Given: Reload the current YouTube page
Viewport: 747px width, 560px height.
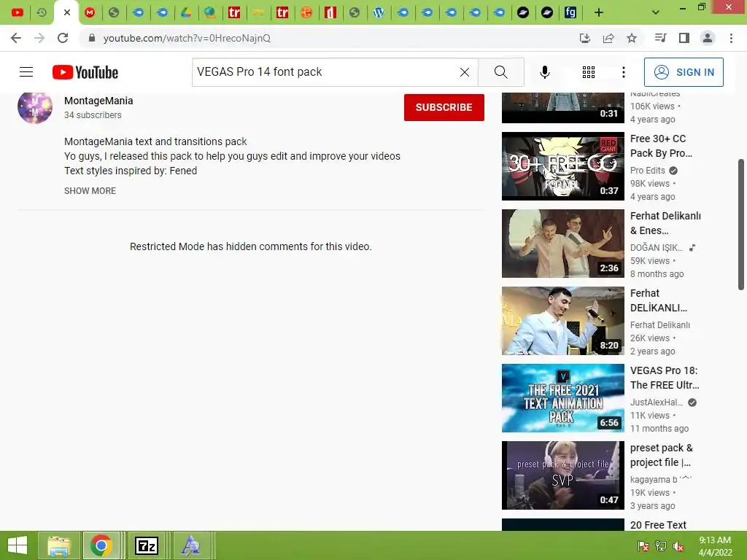Looking at the screenshot, I should tap(63, 38).
